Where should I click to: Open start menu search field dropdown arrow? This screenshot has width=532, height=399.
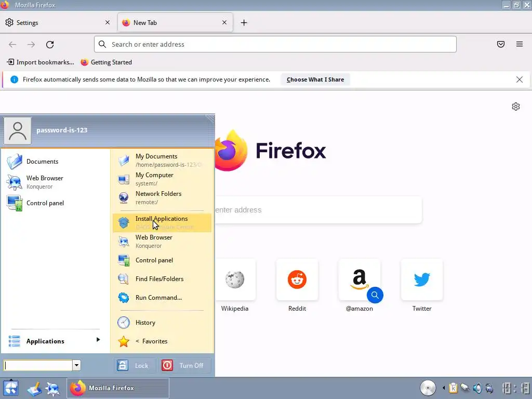77,365
